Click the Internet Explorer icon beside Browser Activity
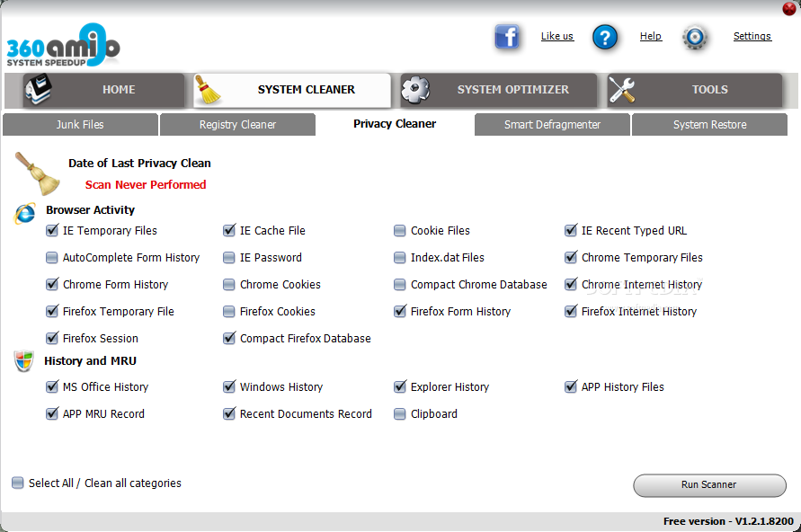The height and width of the screenshot is (532, 801). (x=24, y=212)
